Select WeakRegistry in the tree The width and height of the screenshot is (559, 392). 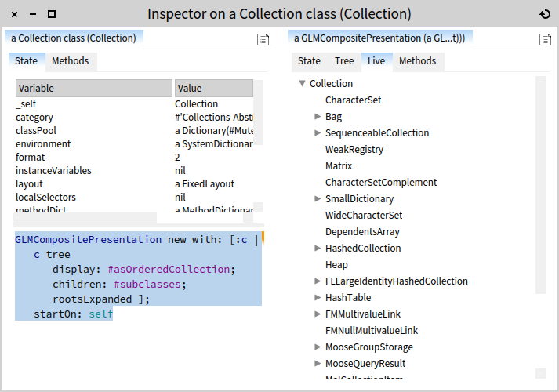coord(354,149)
